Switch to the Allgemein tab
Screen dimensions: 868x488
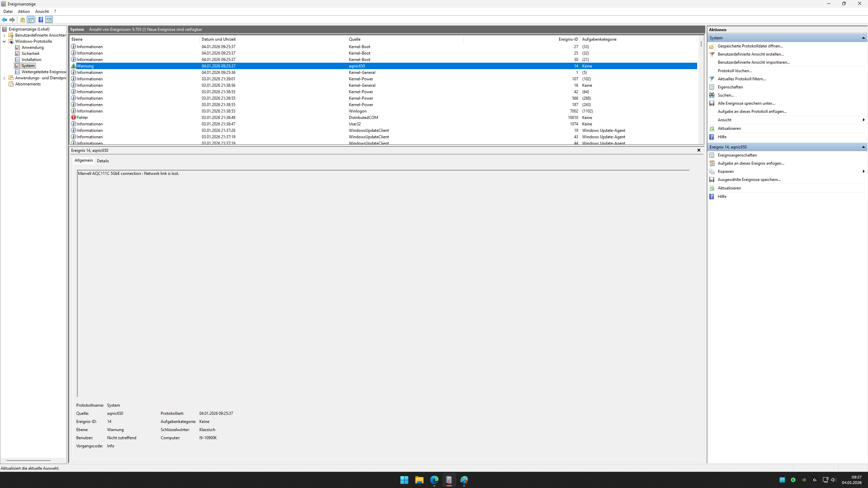click(83, 160)
